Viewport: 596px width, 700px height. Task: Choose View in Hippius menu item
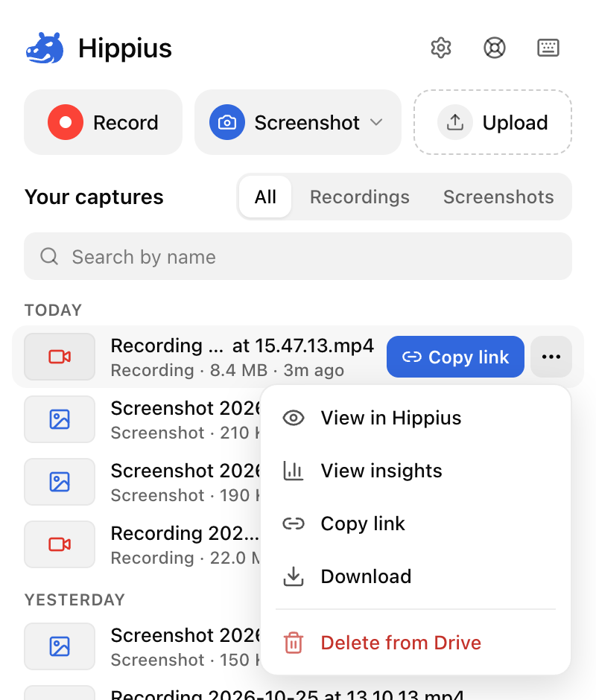tap(416, 419)
